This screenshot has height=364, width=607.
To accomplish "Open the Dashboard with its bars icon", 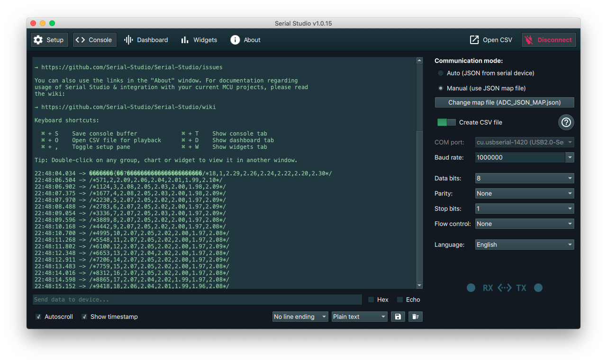I will (x=128, y=40).
